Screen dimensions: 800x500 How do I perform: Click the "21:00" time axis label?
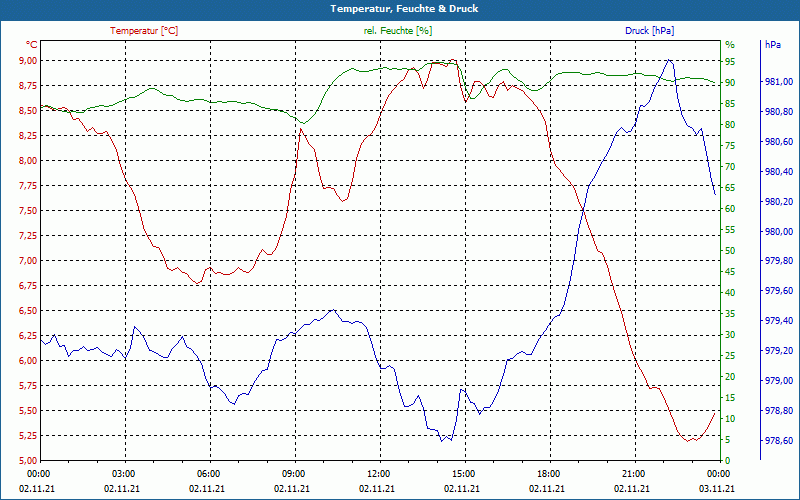[633, 474]
